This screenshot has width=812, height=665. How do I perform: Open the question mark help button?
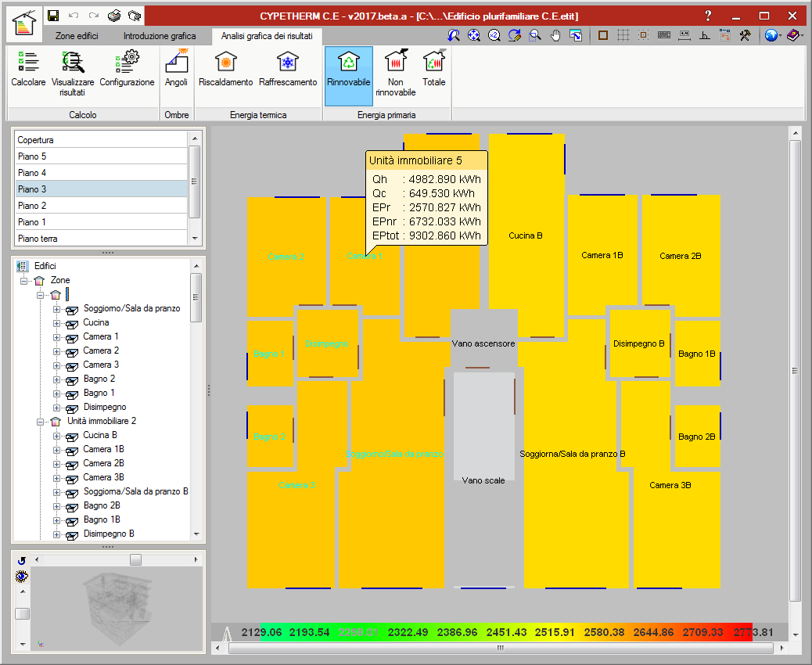pos(709,16)
